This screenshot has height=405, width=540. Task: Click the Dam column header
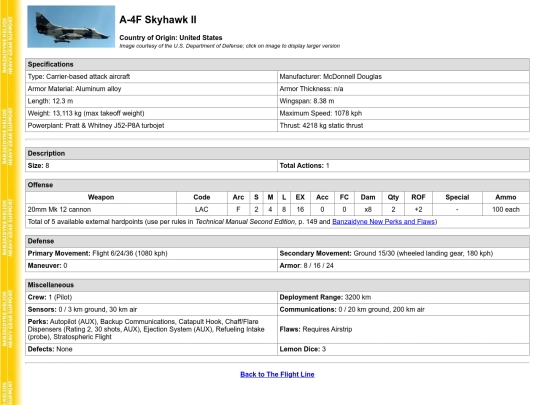[x=368, y=197]
